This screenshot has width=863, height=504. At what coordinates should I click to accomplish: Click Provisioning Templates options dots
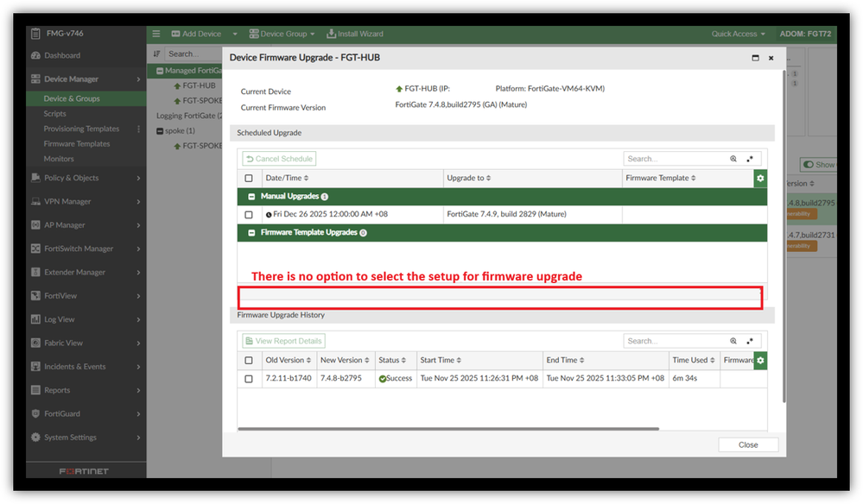pyautogui.click(x=139, y=129)
